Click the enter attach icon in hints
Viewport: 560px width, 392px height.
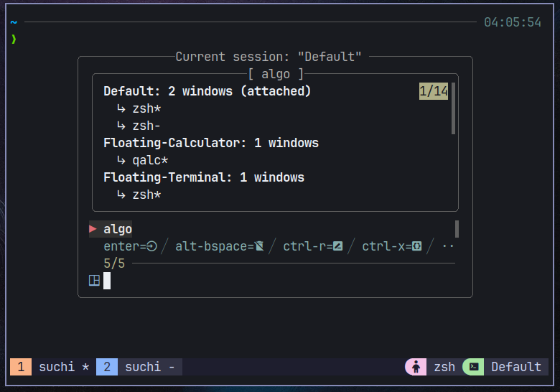click(151, 246)
